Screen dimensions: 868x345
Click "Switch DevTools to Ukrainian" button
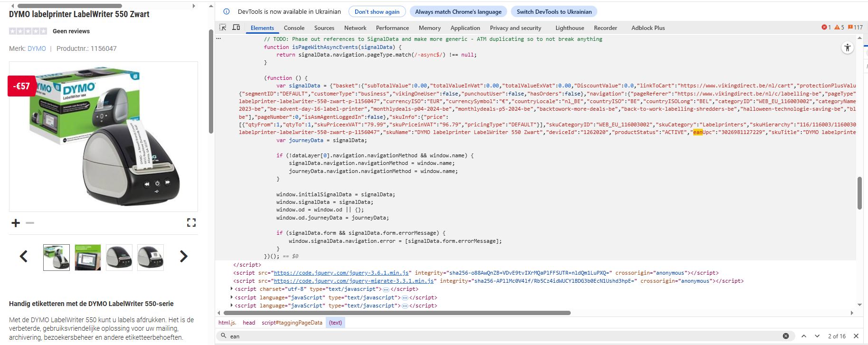point(554,11)
